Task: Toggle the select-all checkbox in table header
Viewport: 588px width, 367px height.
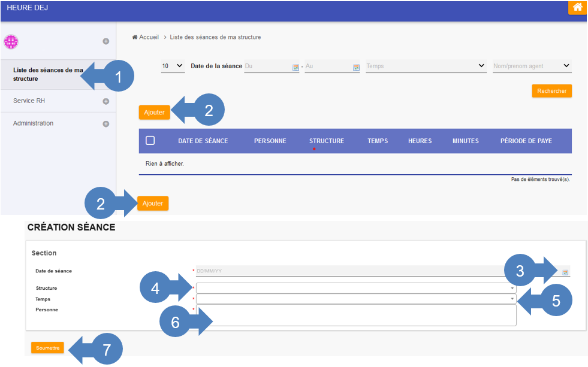Action: 150,141
